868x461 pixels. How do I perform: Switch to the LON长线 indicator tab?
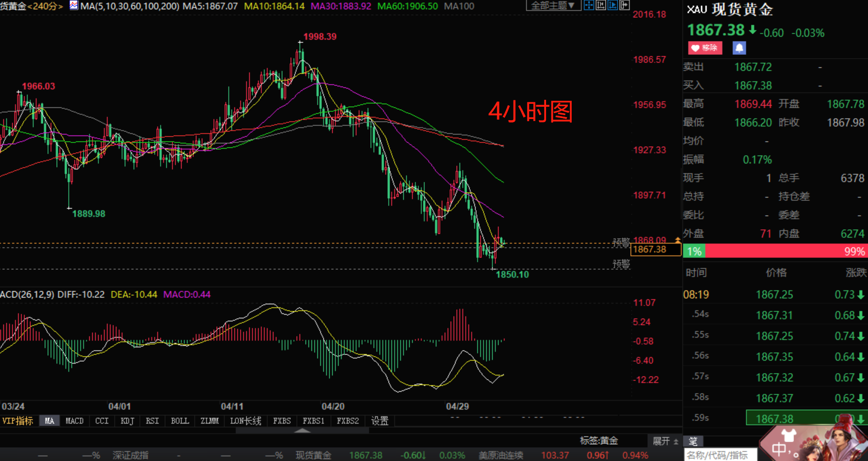pos(245,421)
